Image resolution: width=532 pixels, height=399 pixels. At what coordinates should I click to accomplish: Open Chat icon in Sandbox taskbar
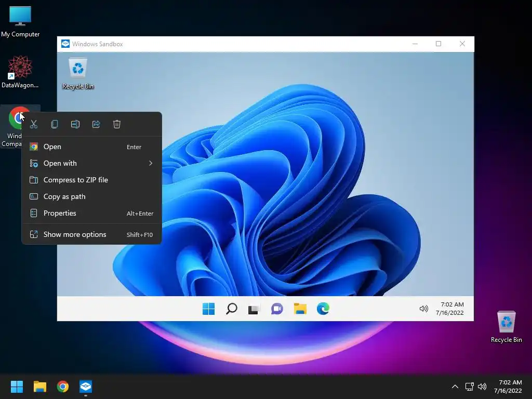click(x=277, y=309)
